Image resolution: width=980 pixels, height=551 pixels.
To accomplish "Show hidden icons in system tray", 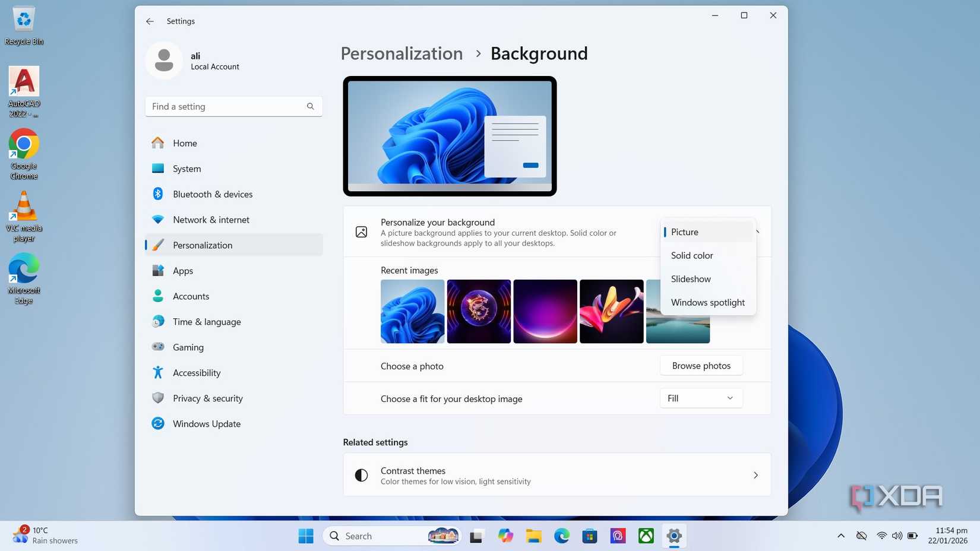I will [841, 535].
